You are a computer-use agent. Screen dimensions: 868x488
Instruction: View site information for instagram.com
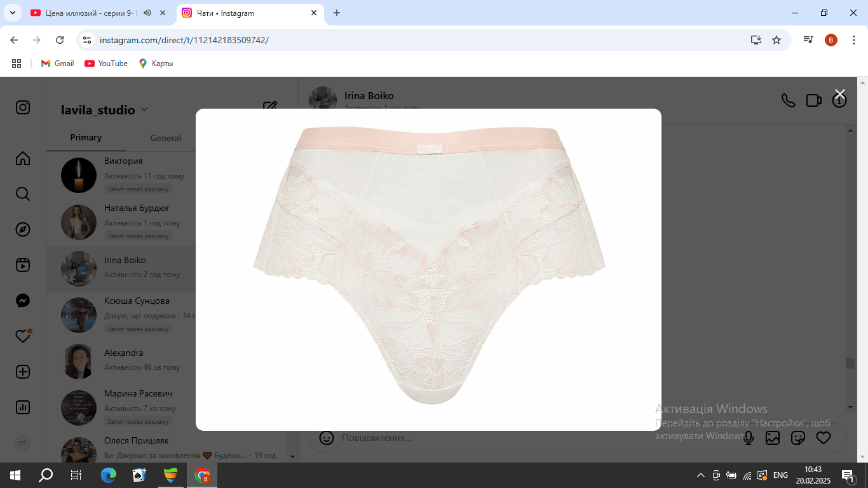[x=88, y=40]
